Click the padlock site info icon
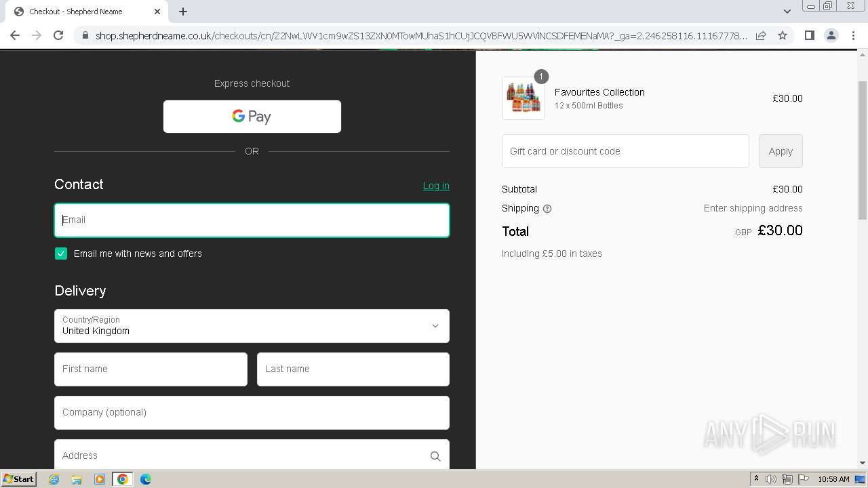 85,36
